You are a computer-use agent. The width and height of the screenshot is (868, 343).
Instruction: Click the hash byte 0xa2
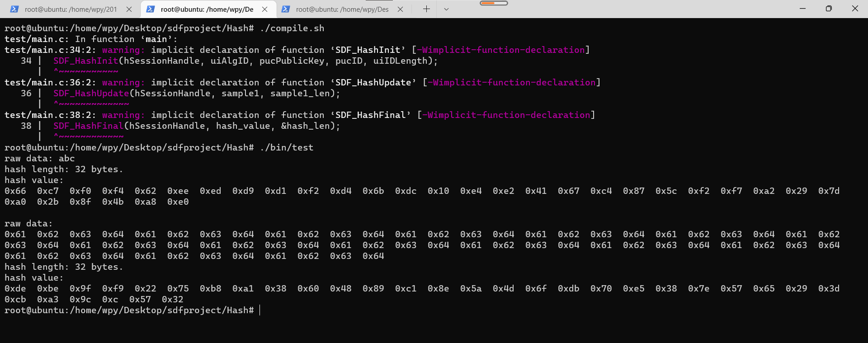764,191
